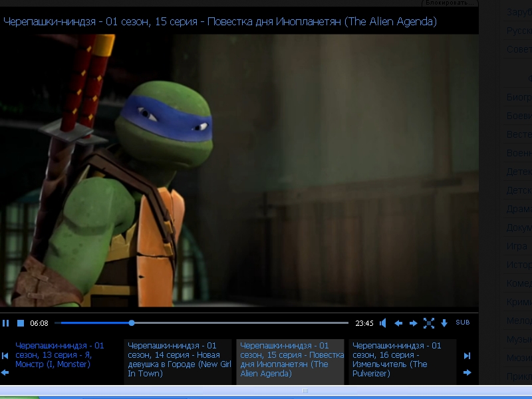532x399 pixels.
Task: Pause the video playback
Action: [x=5, y=323]
